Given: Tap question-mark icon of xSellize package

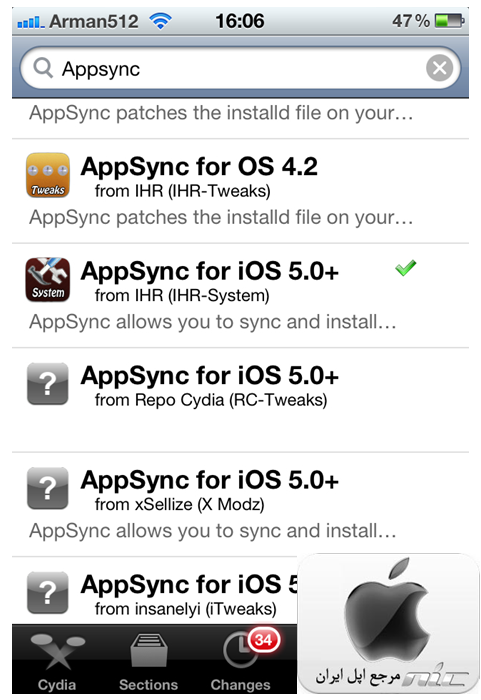Looking at the screenshot, I should [x=48, y=488].
